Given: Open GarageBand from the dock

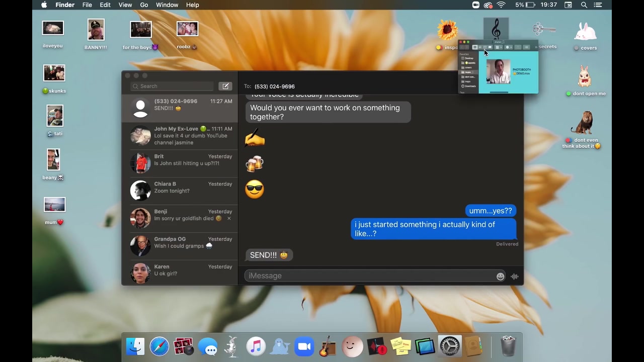Looking at the screenshot, I should click(328, 346).
